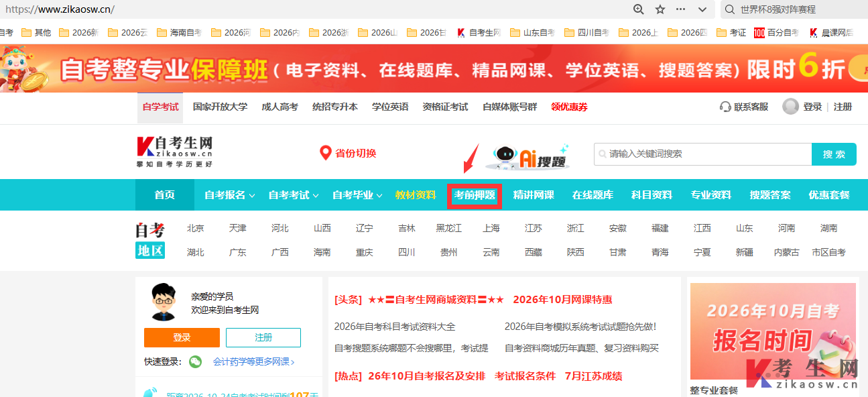
Task: Click the cartoon student avatar
Action: click(163, 302)
